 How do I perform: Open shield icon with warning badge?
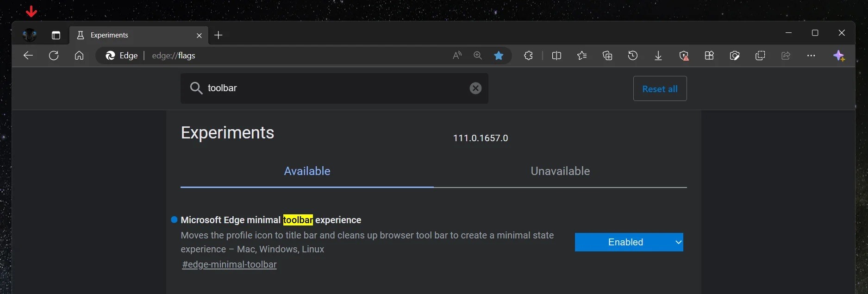point(684,56)
